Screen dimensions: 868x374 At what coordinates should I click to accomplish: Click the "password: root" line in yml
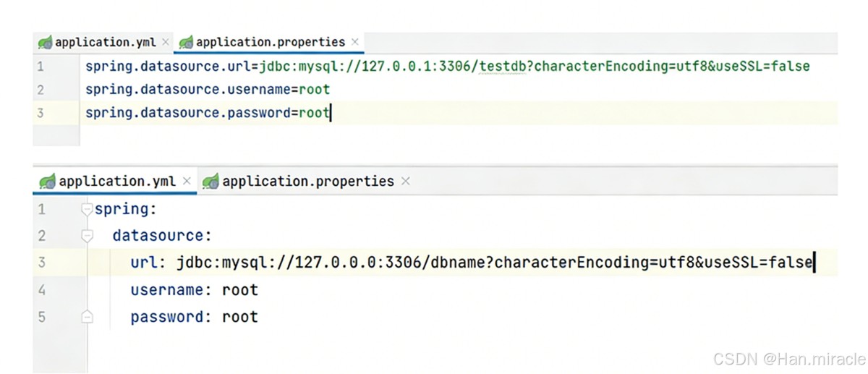coord(194,317)
